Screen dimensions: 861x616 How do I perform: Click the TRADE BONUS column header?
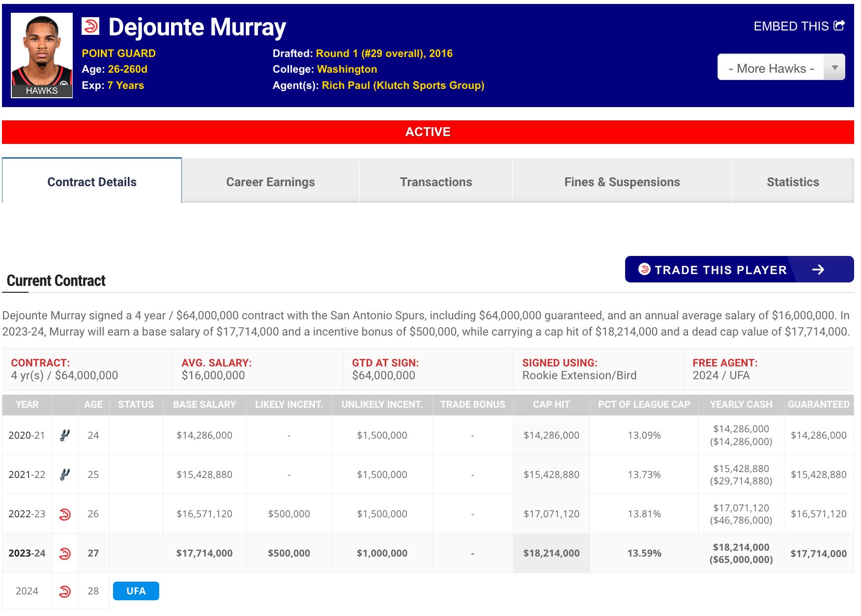pos(472,404)
